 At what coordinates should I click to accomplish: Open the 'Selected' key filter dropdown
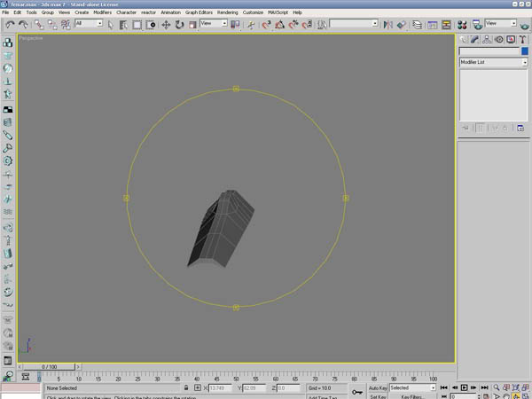tap(413, 387)
